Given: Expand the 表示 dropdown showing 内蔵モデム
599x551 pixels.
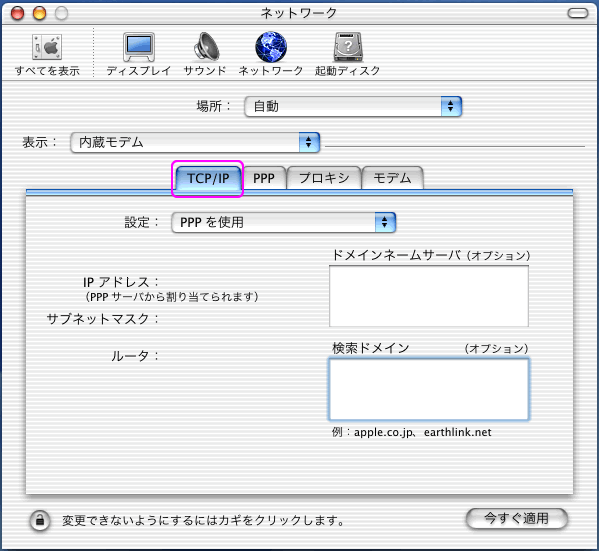Looking at the screenshot, I should coord(195,143).
